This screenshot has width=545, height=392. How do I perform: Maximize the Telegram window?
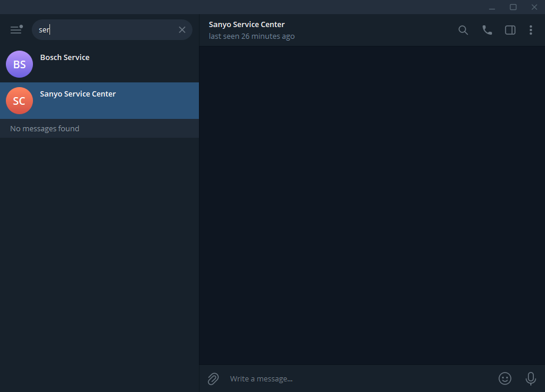tap(513, 7)
